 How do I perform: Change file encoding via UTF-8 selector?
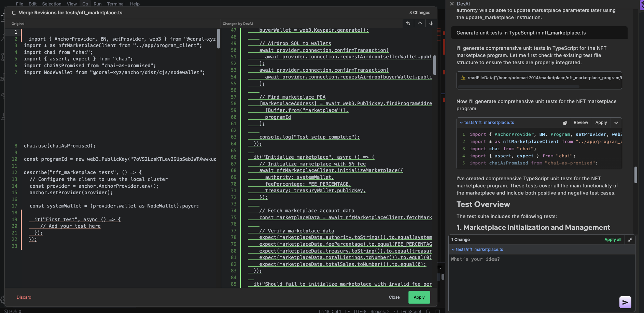pyautogui.click(x=360, y=311)
